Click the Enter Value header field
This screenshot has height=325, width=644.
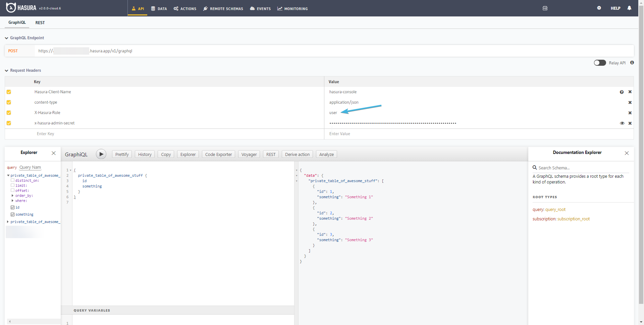pos(479,134)
